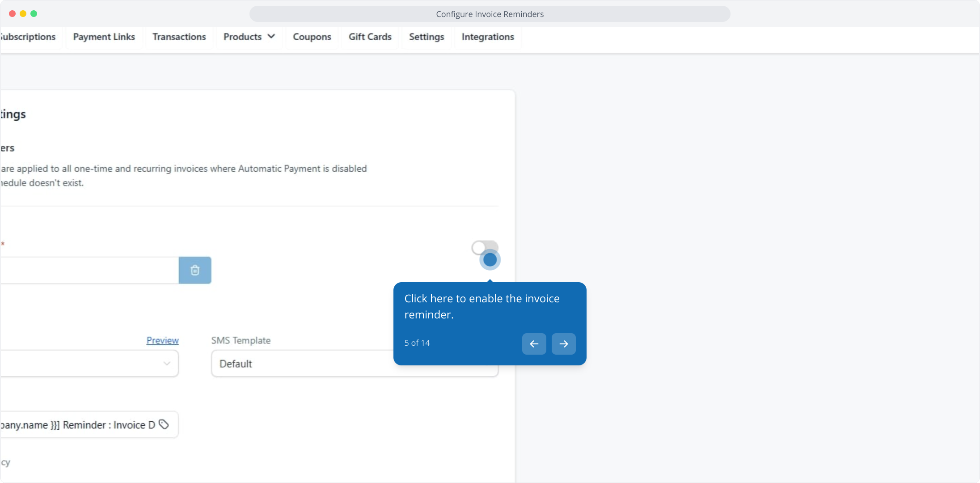Go to next tour step arrow

click(563, 344)
